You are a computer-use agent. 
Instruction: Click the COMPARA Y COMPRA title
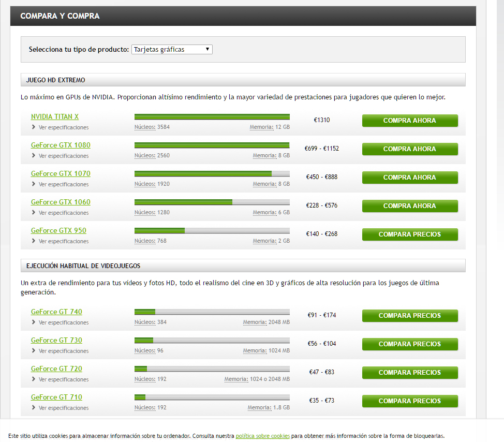click(x=60, y=16)
